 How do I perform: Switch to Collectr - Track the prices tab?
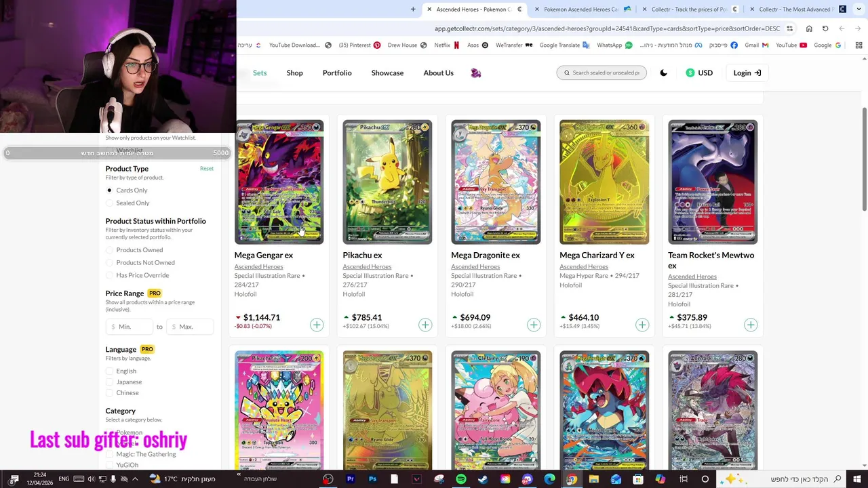[x=691, y=9]
